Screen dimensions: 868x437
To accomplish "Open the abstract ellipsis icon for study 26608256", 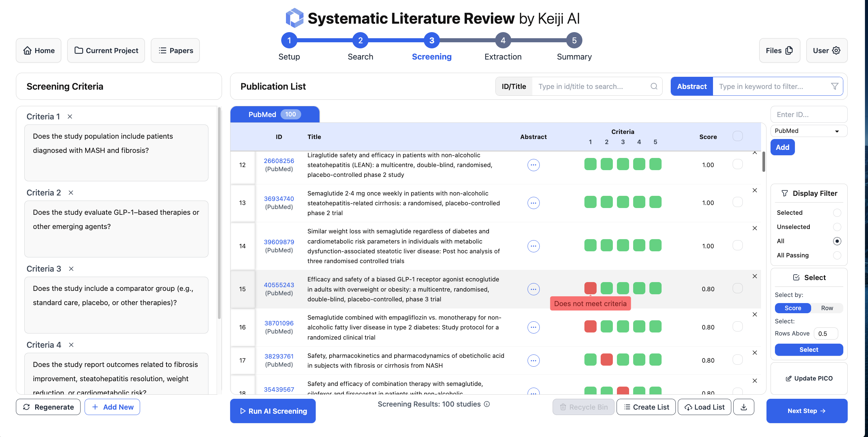I will [533, 165].
